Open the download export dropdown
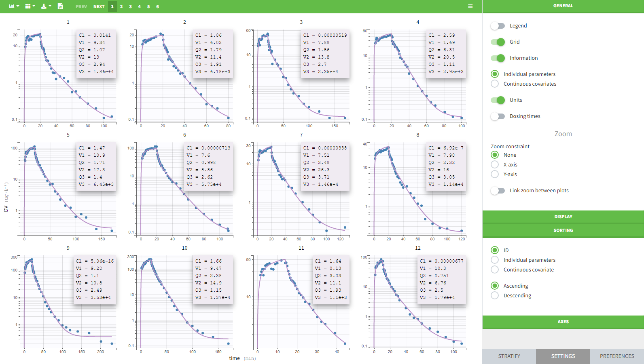This screenshot has height=364, width=644. tap(46, 6)
